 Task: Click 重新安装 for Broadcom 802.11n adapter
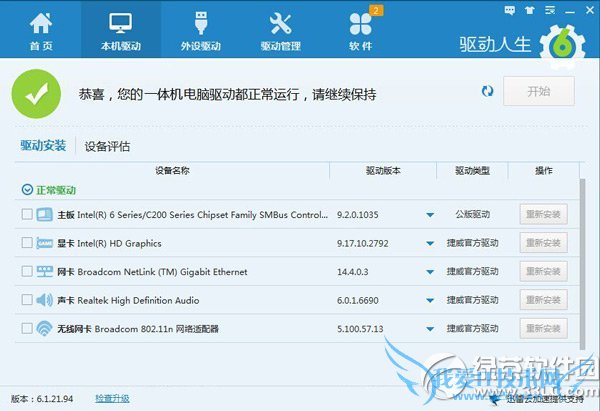point(543,328)
